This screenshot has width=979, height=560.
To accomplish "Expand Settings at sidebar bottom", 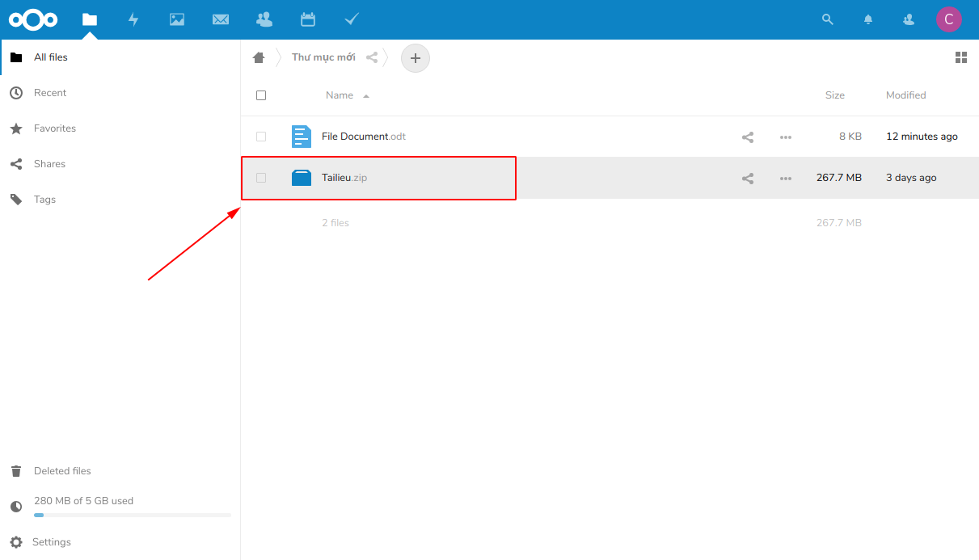I will (x=120, y=542).
